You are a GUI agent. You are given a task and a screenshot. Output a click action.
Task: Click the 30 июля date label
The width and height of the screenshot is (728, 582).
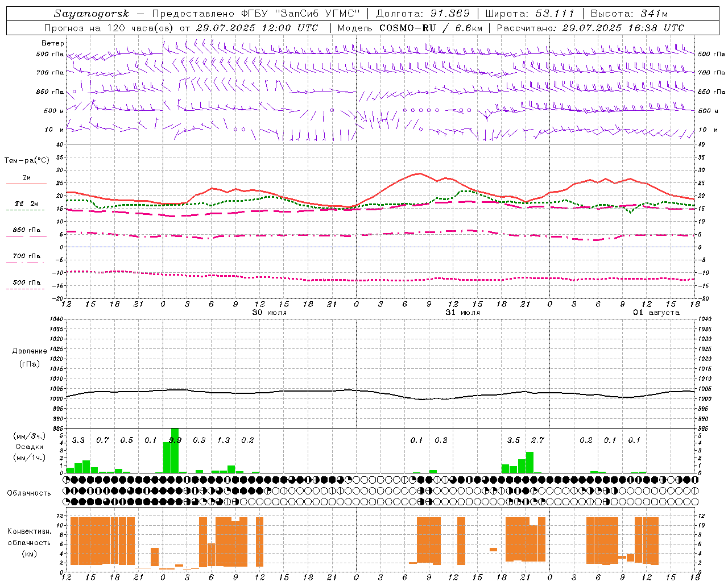tap(270, 313)
